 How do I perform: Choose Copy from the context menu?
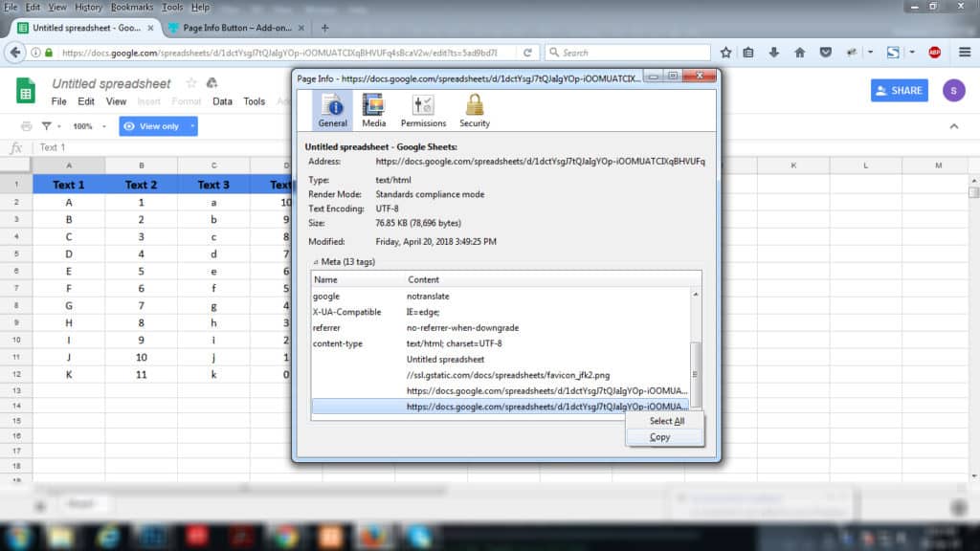[665, 437]
